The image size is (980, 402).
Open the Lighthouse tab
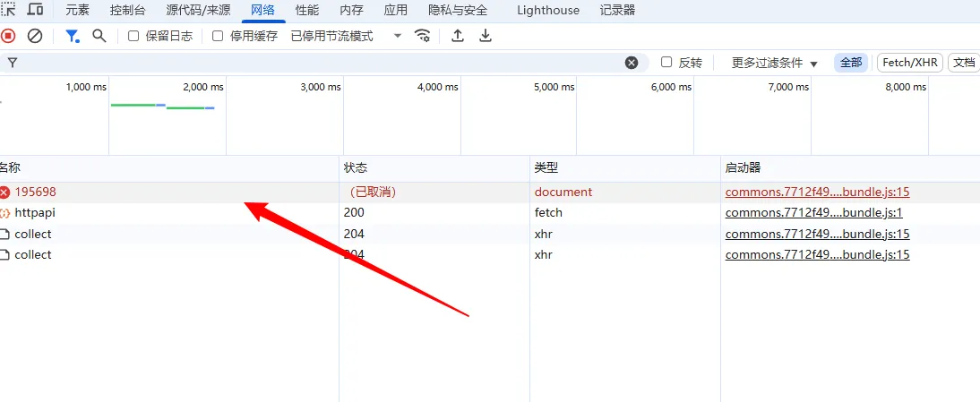(x=548, y=11)
